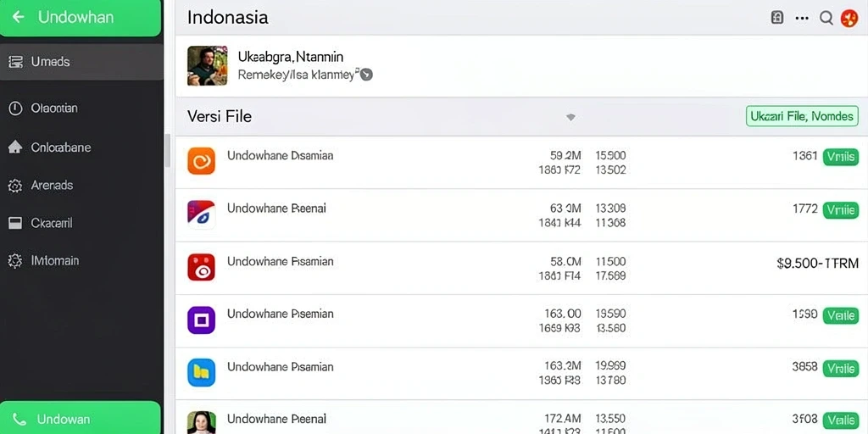868x434 pixels.
Task: Click the orange swirl app icon
Action: pyautogui.click(x=201, y=161)
